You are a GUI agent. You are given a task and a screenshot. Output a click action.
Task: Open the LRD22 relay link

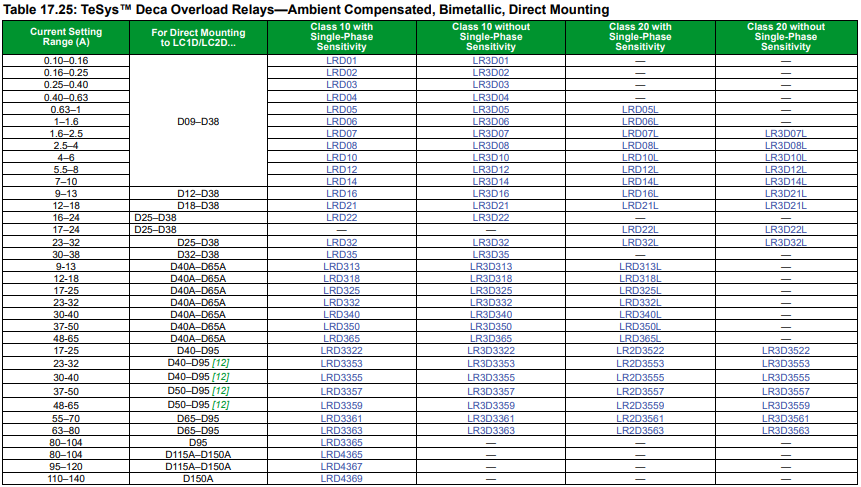tap(341, 217)
